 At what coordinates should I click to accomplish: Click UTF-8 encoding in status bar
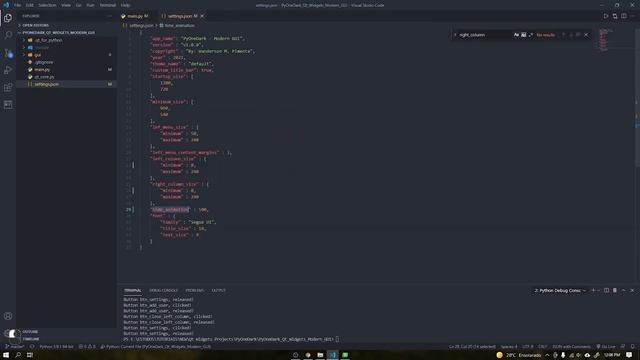528,347
